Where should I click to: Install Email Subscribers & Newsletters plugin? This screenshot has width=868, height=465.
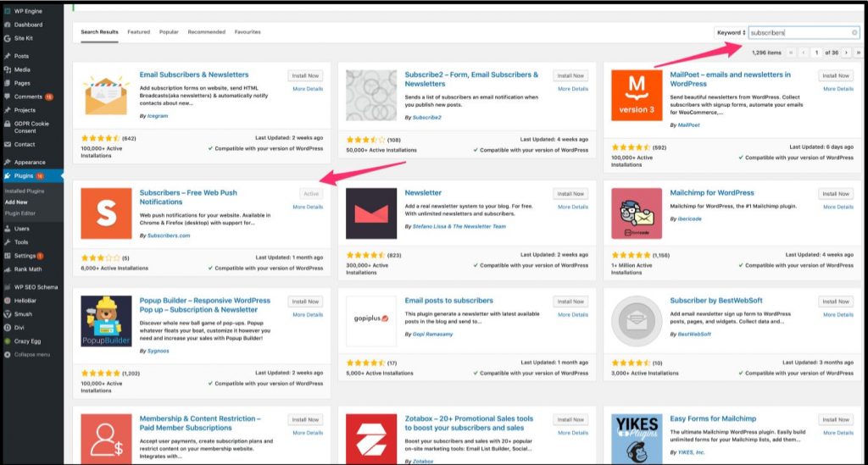(305, 75)
